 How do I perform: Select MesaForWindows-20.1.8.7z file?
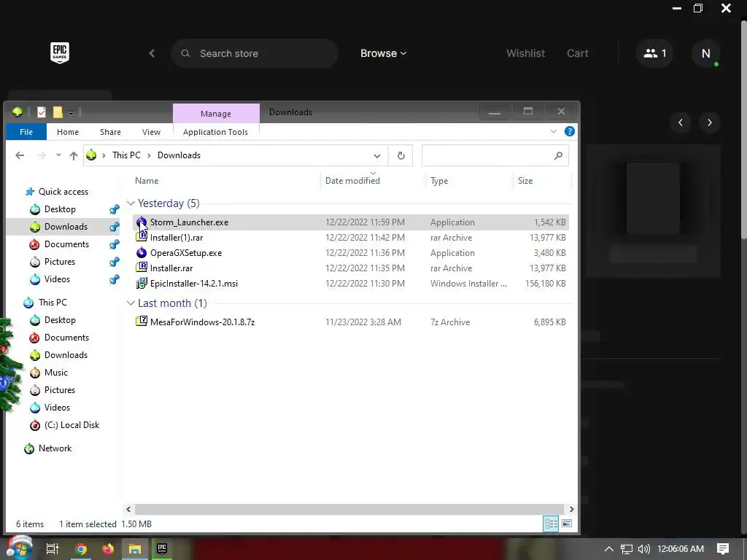pyautogui.click(x=350, y=322)
